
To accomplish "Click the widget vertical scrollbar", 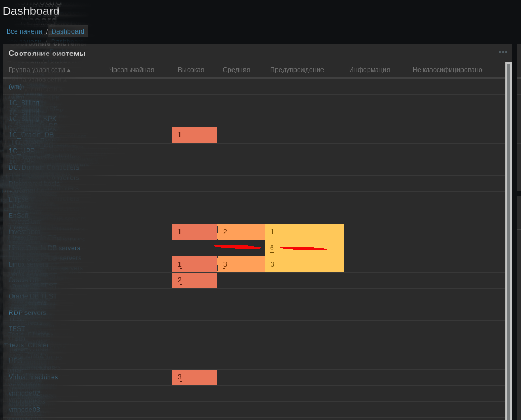I will [x=508, y=241].
